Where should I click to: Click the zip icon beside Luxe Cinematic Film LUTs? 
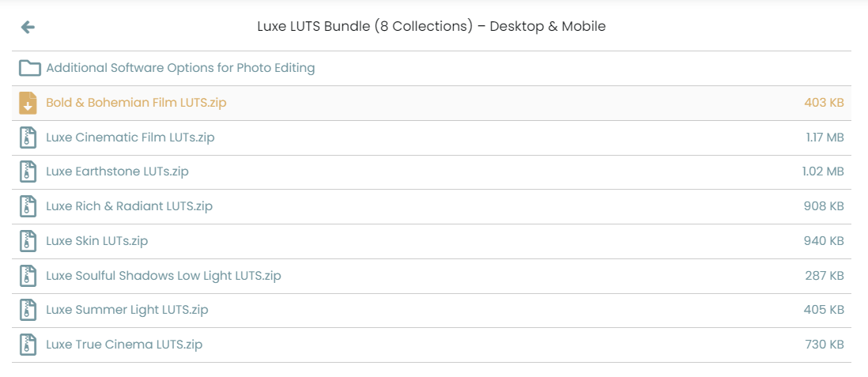pos(28,138)
